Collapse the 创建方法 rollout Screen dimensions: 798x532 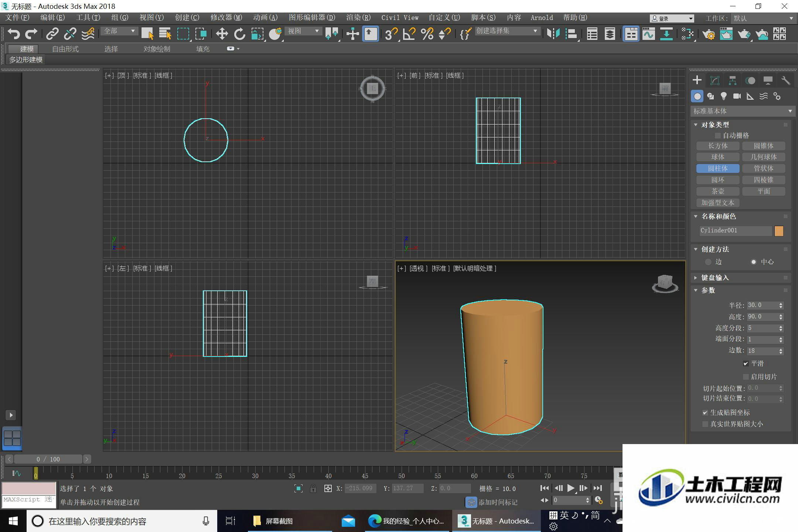[x=696, y=249]
